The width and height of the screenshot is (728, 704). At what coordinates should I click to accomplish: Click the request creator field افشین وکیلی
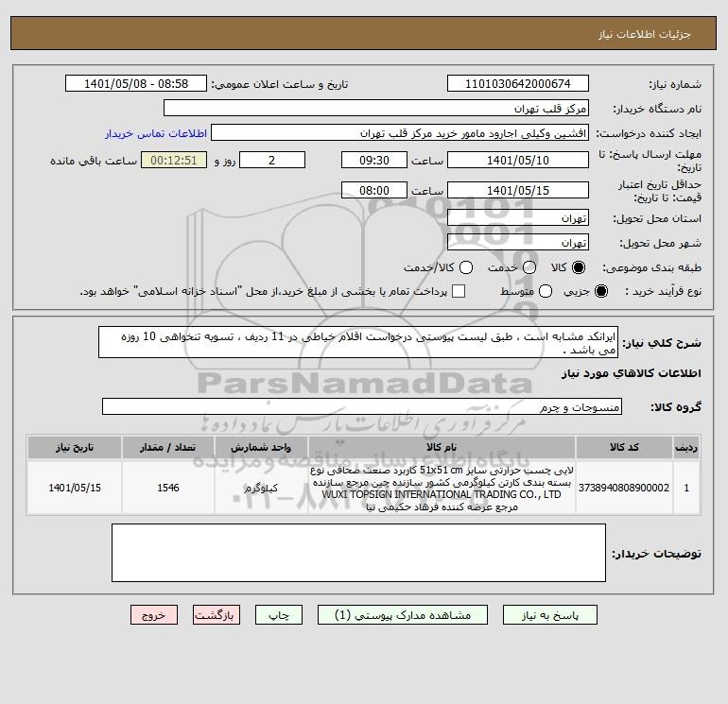click(400, 132)
